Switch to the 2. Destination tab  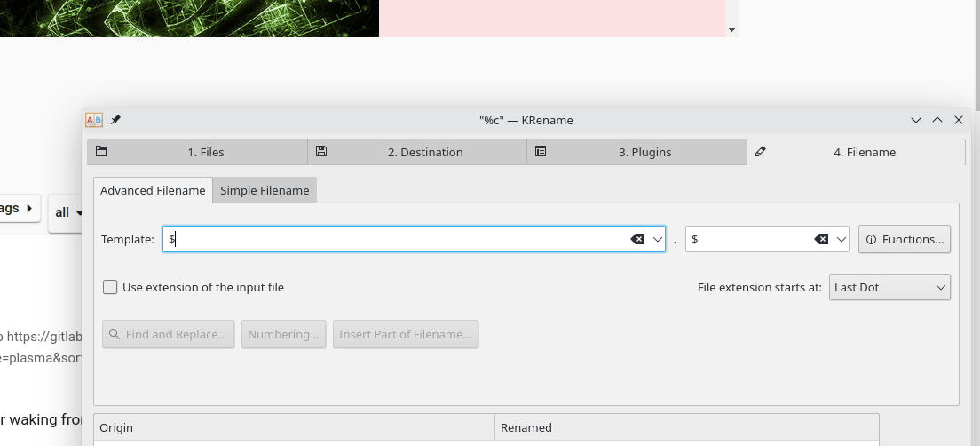click(417, 152)
